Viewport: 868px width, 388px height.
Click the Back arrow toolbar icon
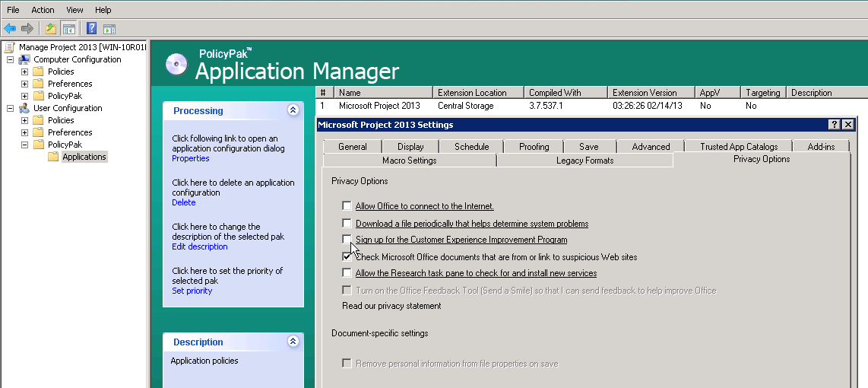point(10,28)
